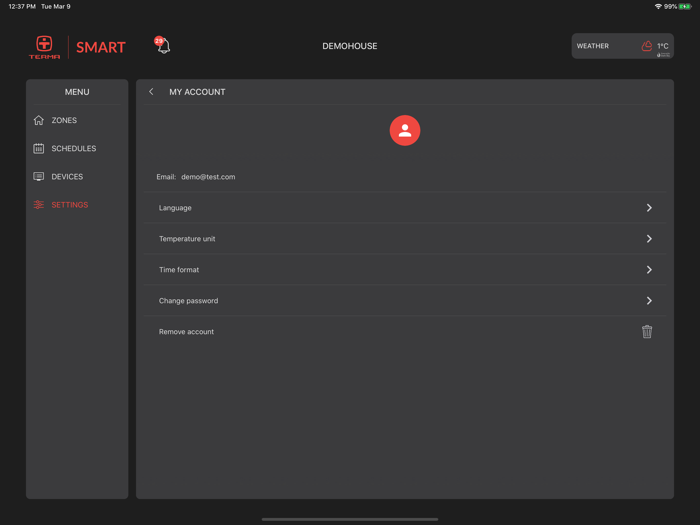This screenshot has height=525, width=700.
Task: Click the DEMOHOUSE title
Action: pos(350,46)
